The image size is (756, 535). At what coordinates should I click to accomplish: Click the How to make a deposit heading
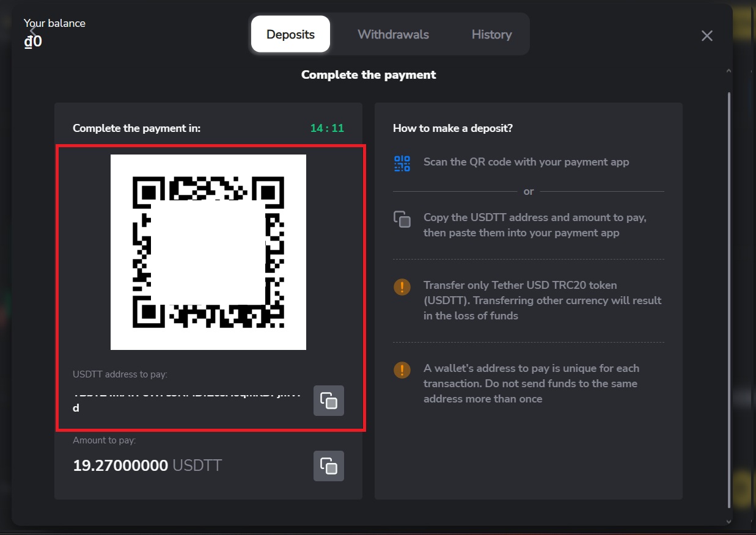click(x=452, y=128)
